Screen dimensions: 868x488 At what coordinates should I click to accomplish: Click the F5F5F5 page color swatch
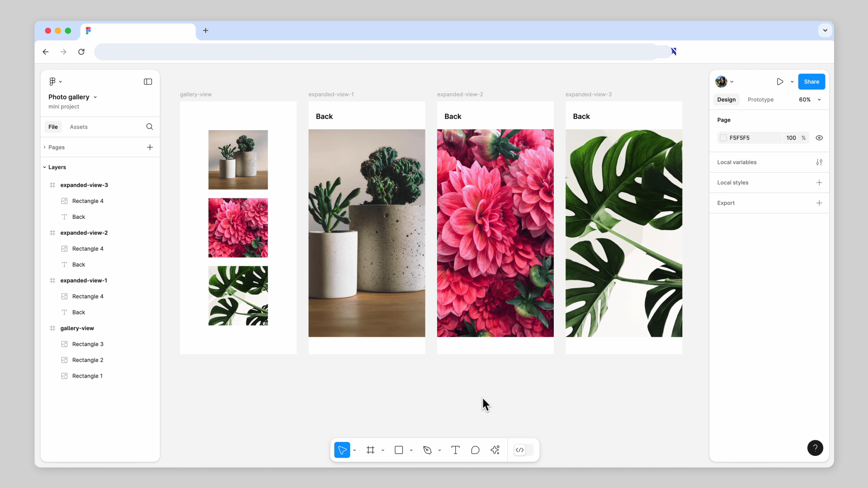click(x=723, y=138)
